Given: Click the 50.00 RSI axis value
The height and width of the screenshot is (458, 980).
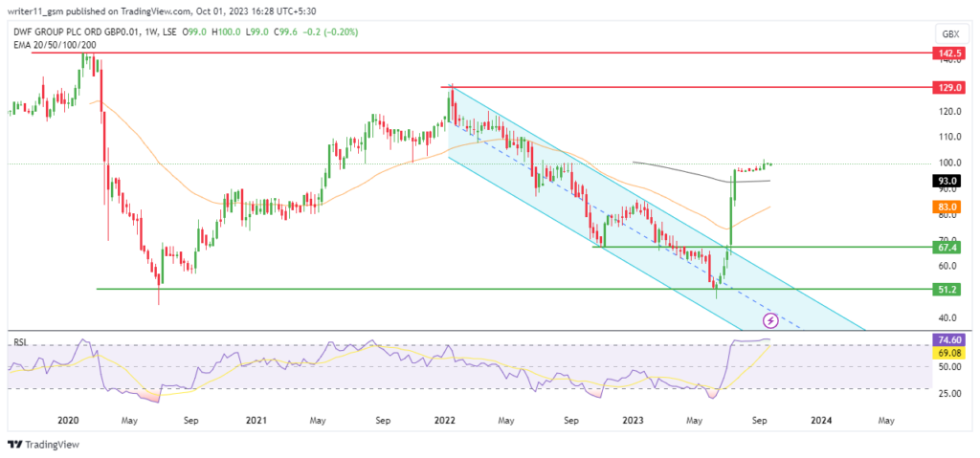Looking at the screenshot, I should 950,367.
